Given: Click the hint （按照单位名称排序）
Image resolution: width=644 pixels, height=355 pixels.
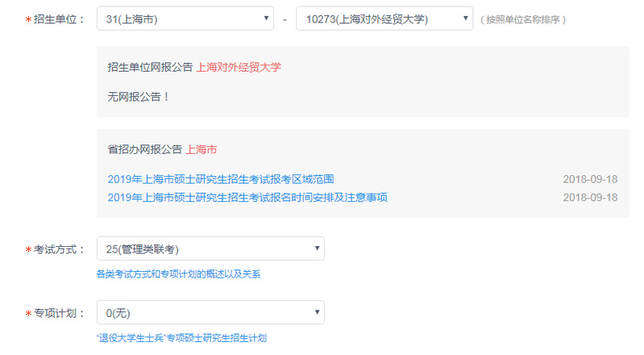Looking at the screenshot, I should 523,19.
